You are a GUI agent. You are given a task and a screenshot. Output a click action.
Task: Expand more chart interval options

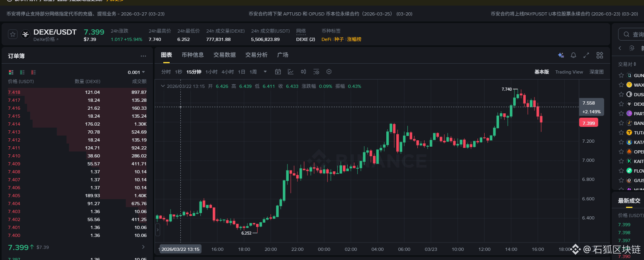tap(265, 72)
